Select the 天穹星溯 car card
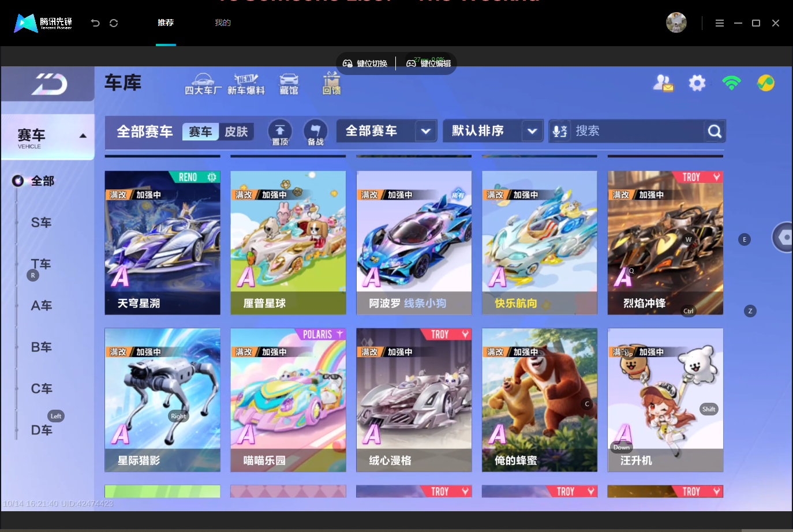793x532 pixels. click(x=162, y=243)
